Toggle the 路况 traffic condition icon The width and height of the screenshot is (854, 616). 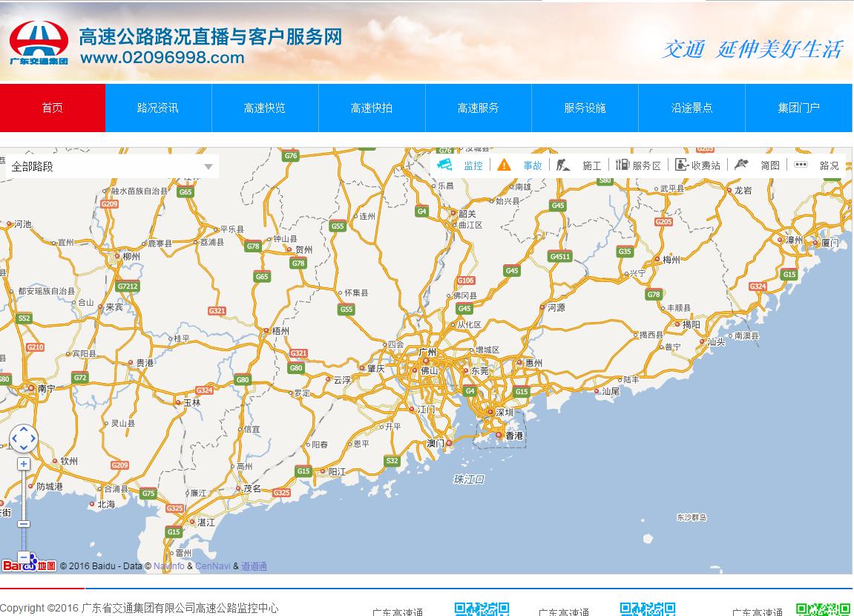tap(801, 165)
